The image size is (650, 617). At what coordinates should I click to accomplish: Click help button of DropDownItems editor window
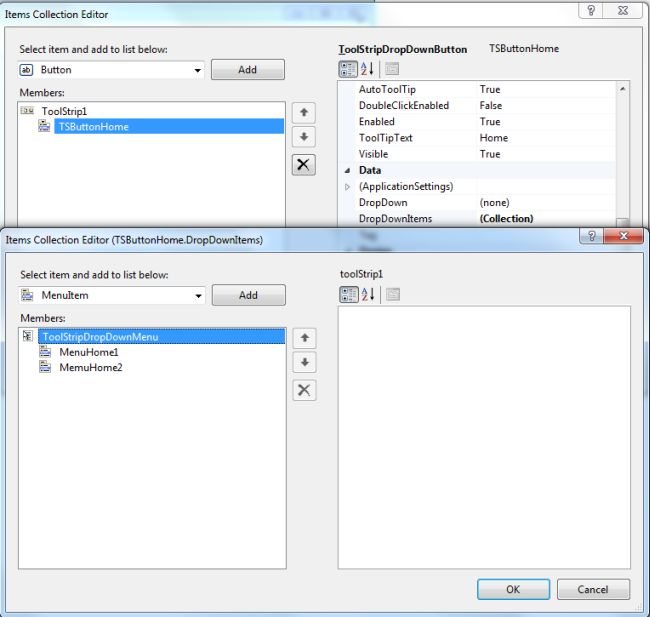(x=592, y=236)
